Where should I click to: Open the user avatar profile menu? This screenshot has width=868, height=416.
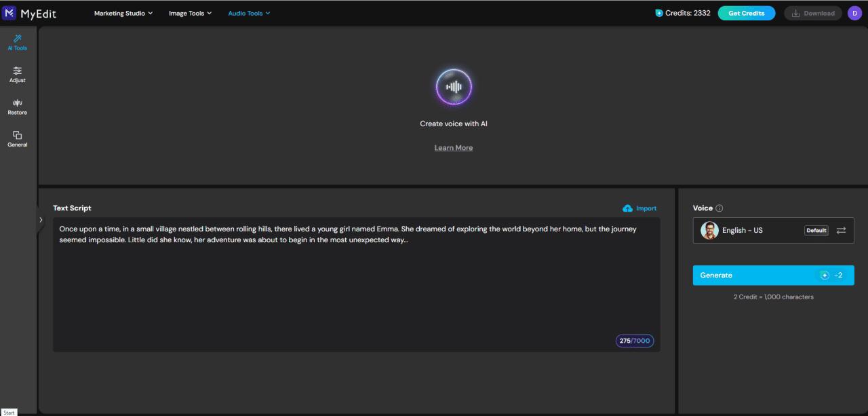(854, 12)
